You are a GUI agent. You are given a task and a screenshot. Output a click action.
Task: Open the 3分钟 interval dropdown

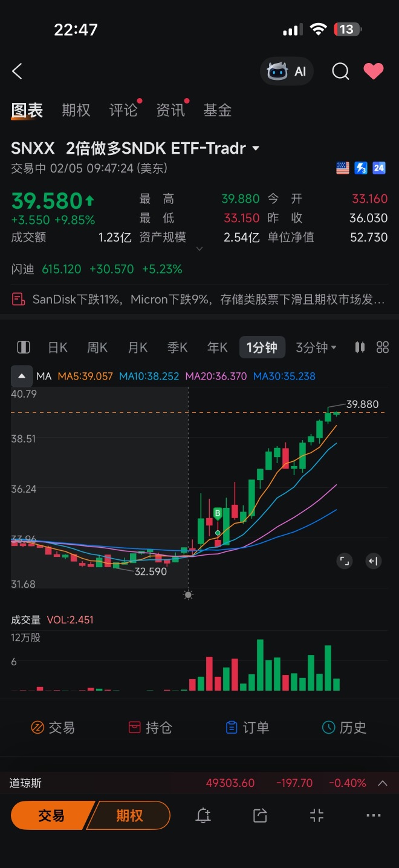click(x=316, y=347)
